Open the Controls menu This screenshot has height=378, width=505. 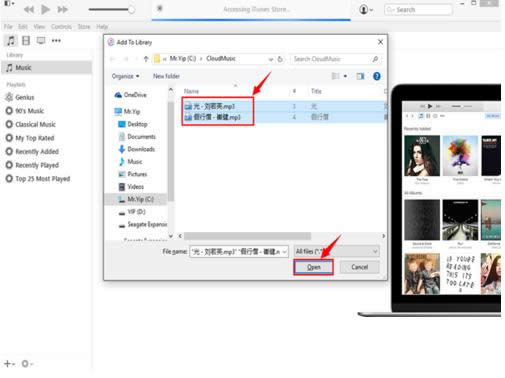[x=61, y=27]
